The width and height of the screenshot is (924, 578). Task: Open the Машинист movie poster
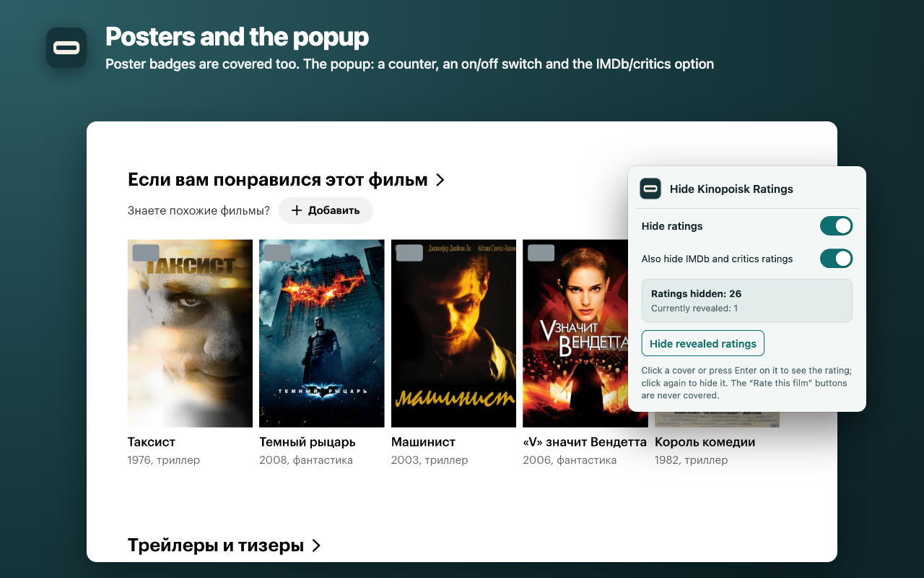[453, 333]
